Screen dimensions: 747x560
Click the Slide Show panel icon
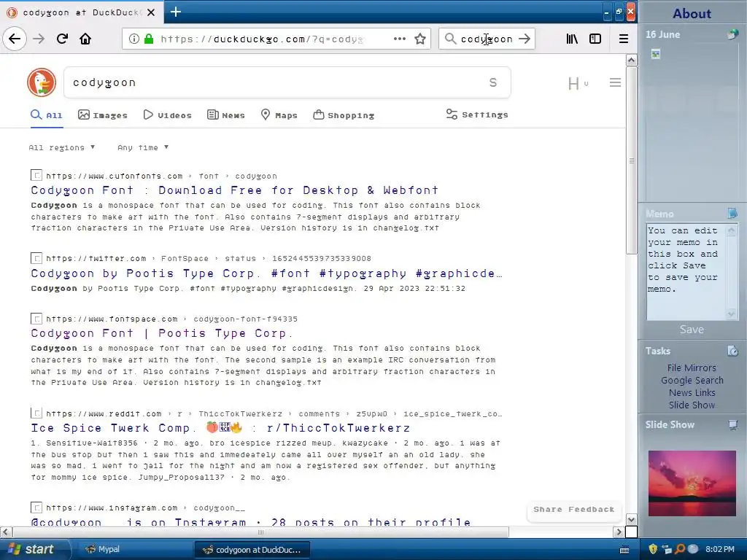point(732,425)
